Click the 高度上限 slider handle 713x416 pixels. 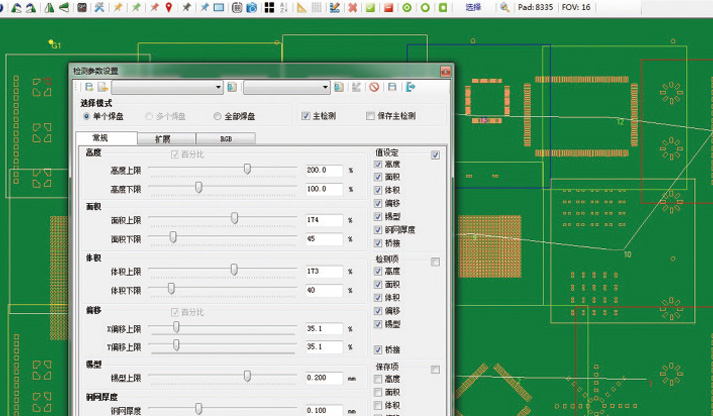tap(247, 170)
